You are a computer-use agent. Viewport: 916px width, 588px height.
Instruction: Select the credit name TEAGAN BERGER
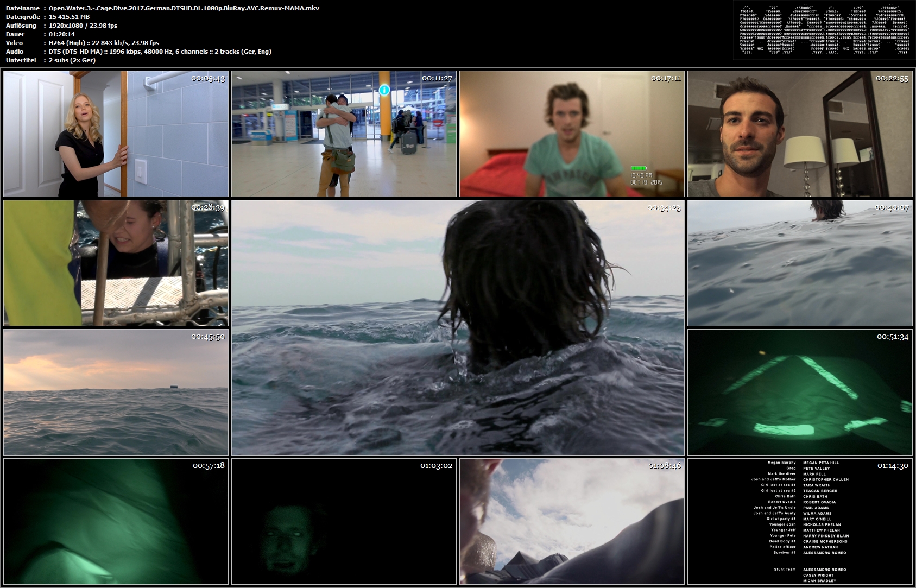tap(820, 491)
